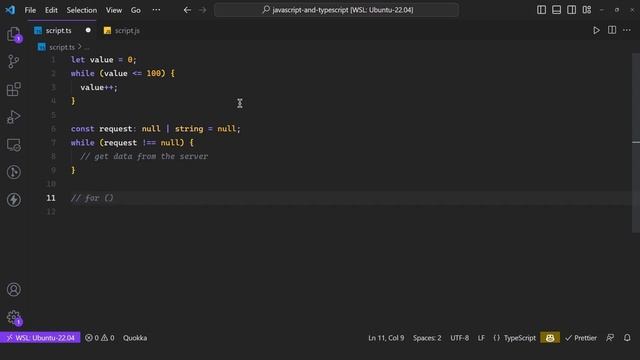Click Quokka in the status bar
The height and width of the screenshot is (360, 640).
[135, 338]
